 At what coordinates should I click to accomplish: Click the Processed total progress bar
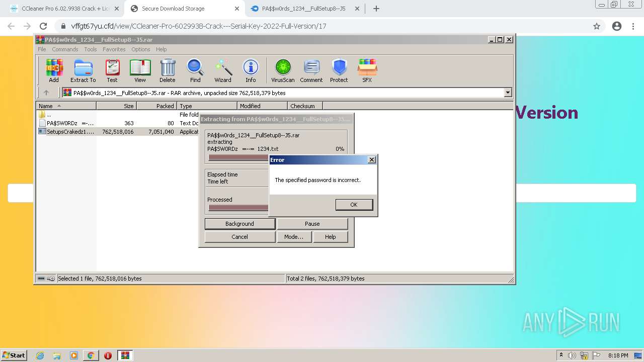238,208
